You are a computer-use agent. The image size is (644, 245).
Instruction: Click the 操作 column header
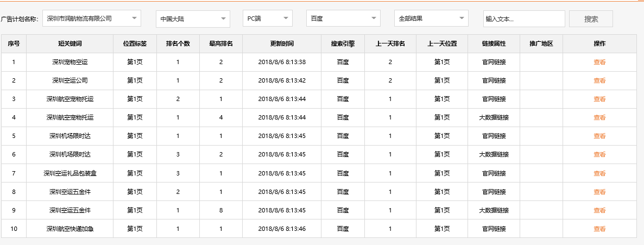(x=599, y=43)
